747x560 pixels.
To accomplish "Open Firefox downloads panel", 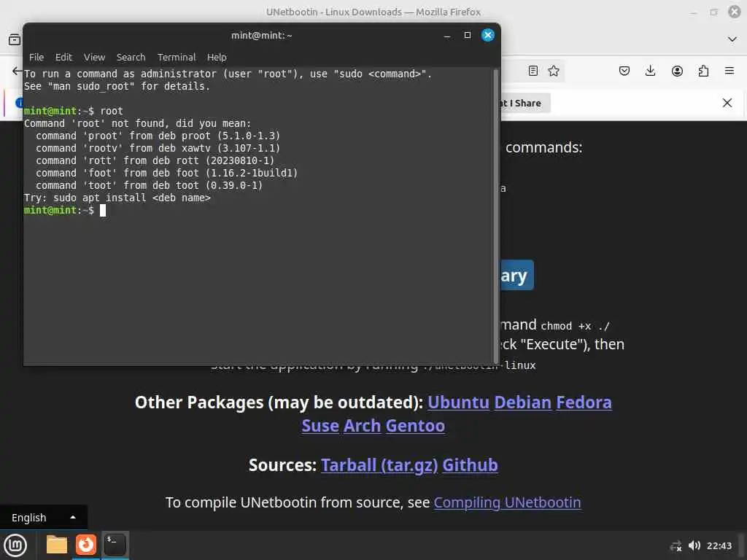I will pyautogui.click(x=650, y=71).
